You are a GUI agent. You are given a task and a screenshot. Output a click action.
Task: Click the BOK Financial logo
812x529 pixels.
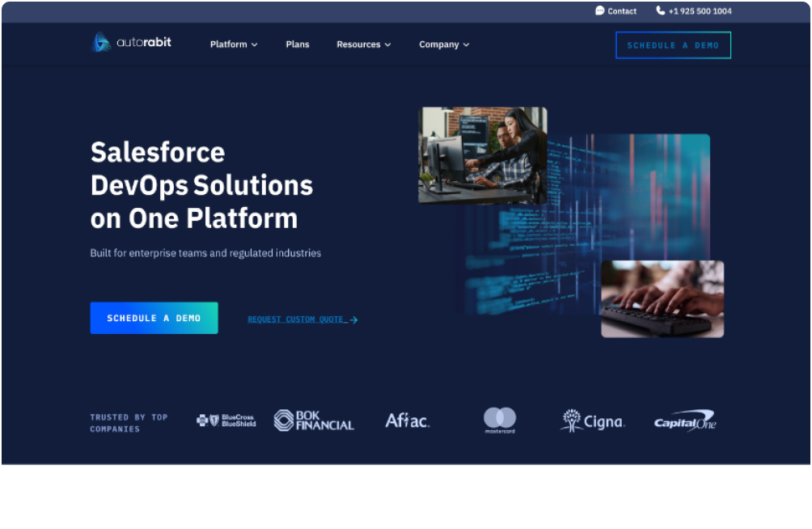[314, 420]
